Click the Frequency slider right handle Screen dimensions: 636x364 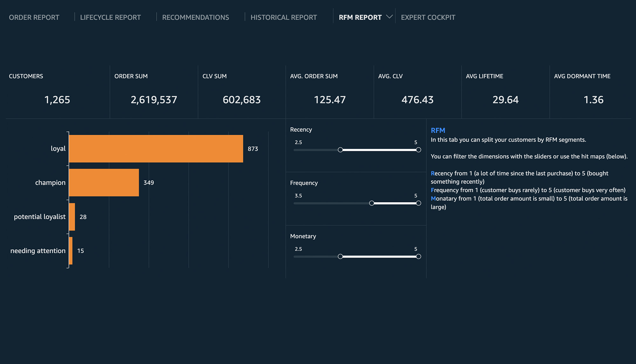[x=418, y=203]
